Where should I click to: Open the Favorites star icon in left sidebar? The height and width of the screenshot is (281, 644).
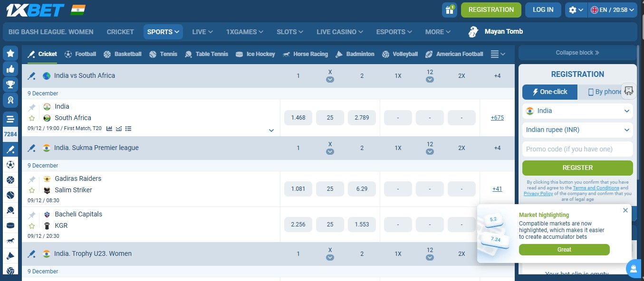click(x=10, y=53)
